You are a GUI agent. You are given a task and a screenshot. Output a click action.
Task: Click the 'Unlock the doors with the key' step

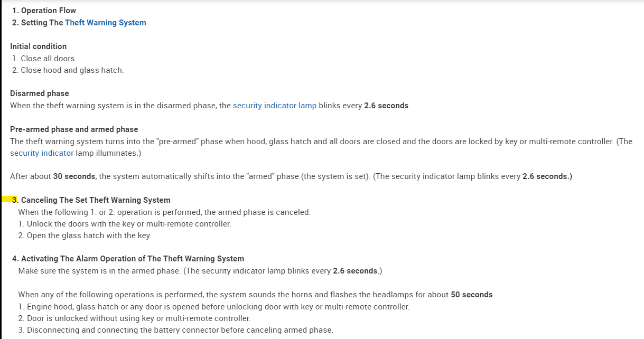pos(128,224)
